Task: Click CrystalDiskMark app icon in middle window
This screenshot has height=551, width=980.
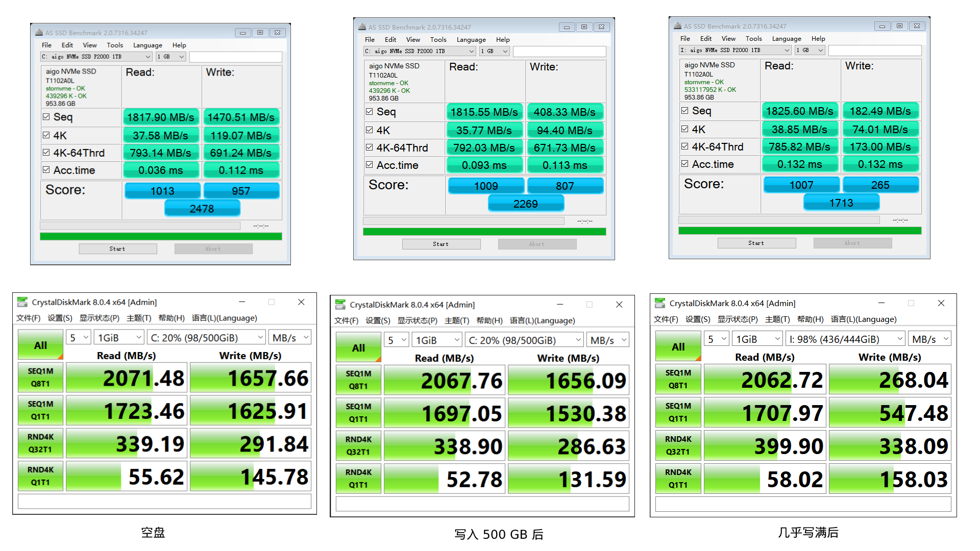Action: click(340, 305)
